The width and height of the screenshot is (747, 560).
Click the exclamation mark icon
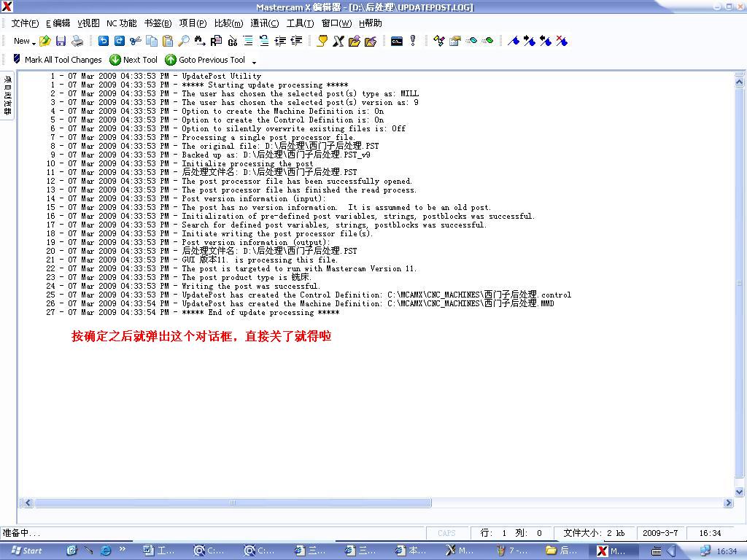(x=413, y=42)
